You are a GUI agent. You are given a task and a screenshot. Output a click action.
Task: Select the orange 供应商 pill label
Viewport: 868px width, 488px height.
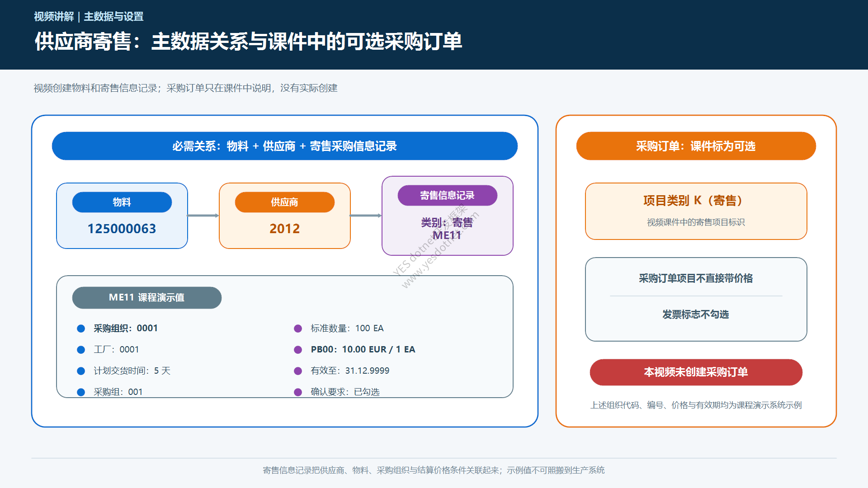285,202
